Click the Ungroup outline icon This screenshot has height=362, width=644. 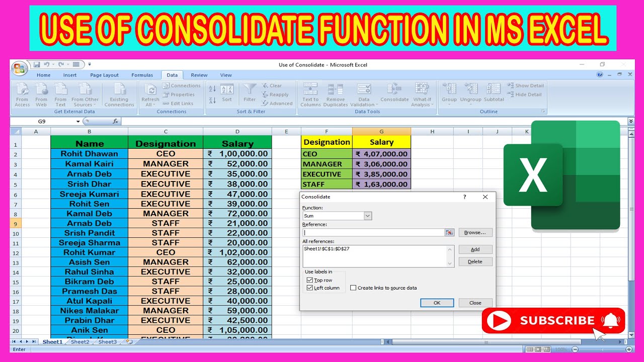(x=471, y=89)
